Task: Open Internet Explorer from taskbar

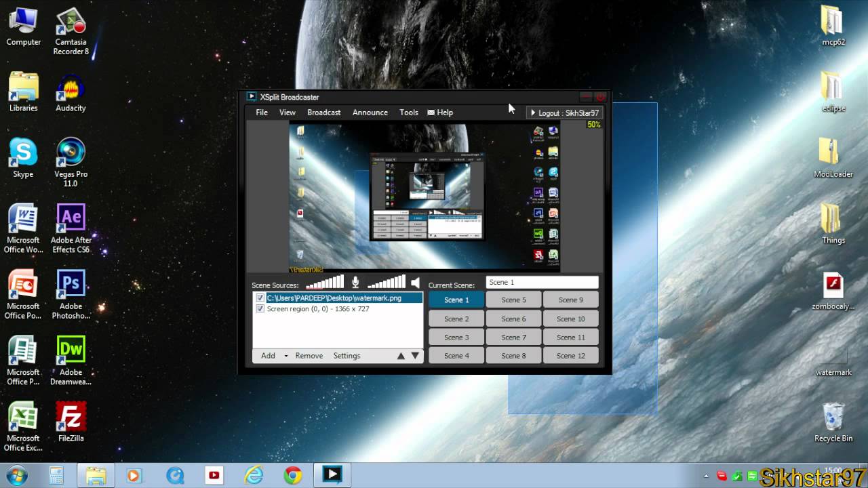Action: click(x=254, y=475)
